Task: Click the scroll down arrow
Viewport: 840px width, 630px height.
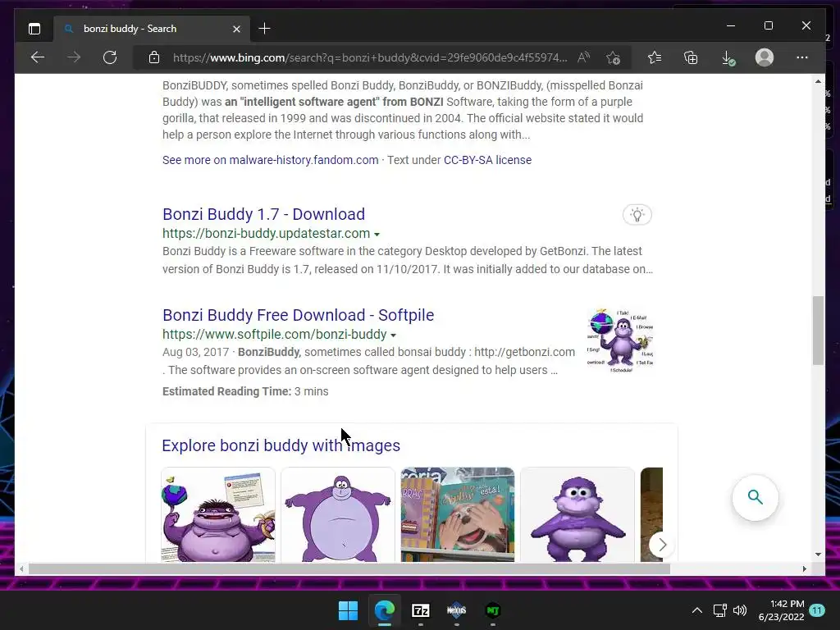Action: click(x=818, y=555)
